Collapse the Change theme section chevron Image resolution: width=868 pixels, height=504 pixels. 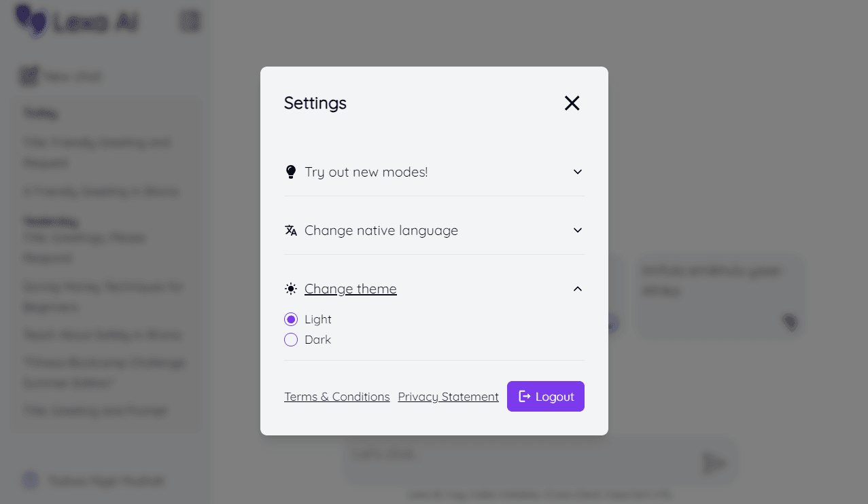tap(578, 289)
